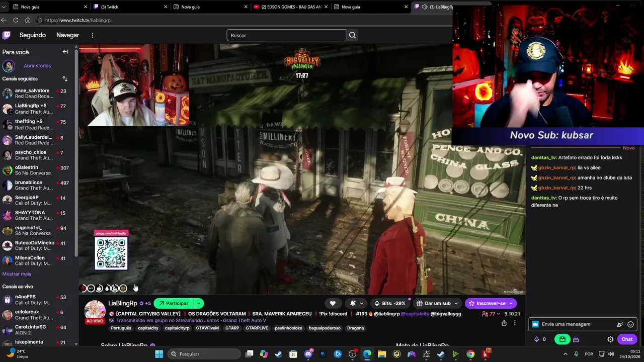Open brunablince channel in sidebar
644x362 pixels.
coord(37,185)
